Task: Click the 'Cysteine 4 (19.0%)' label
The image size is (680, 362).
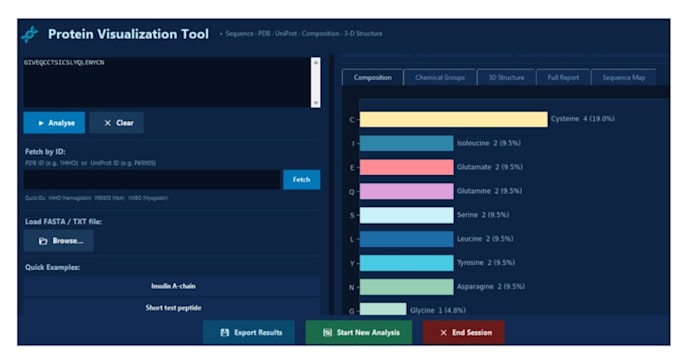Action: 582,119
